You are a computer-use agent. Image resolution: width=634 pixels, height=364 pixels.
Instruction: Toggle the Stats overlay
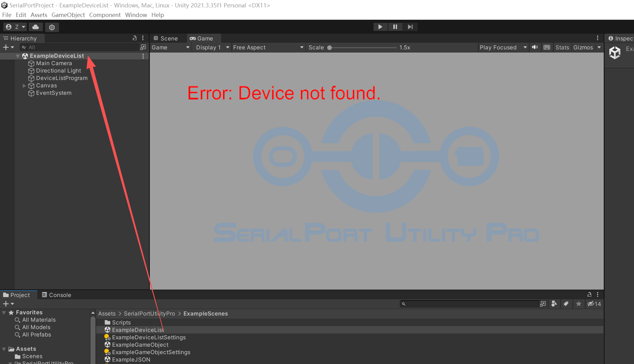(x=562, y=47)
